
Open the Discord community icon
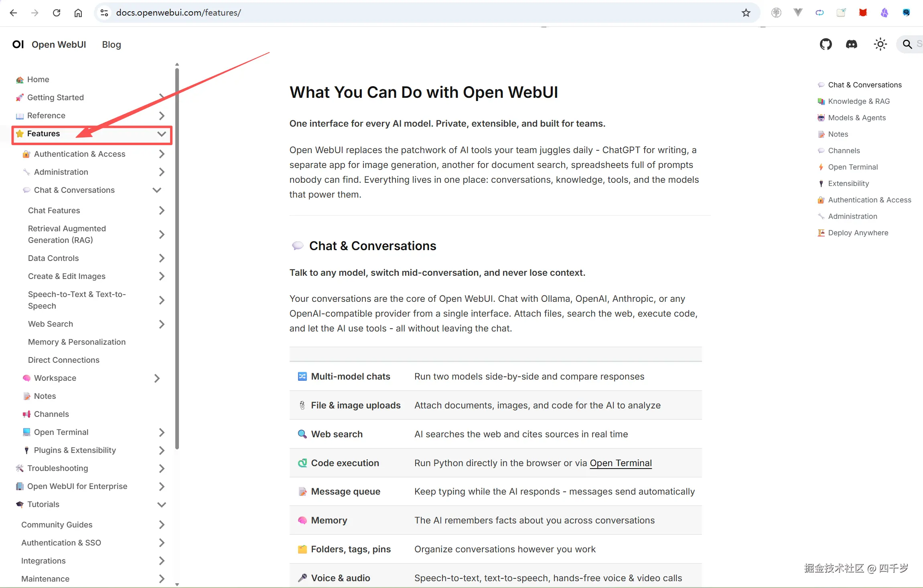click(x=852, y=44)
